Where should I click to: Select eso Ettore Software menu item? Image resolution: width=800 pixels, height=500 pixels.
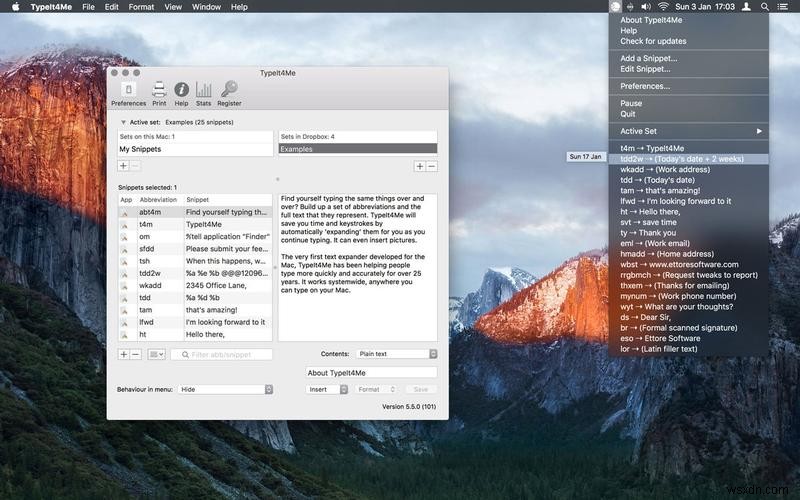click(x=689, y=338)
